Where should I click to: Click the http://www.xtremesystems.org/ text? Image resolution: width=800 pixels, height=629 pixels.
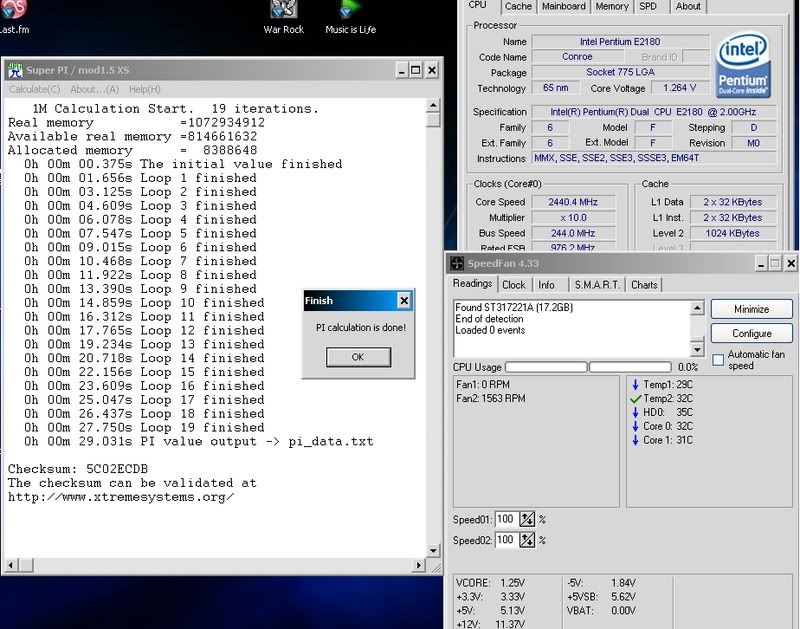pos(121,497)
